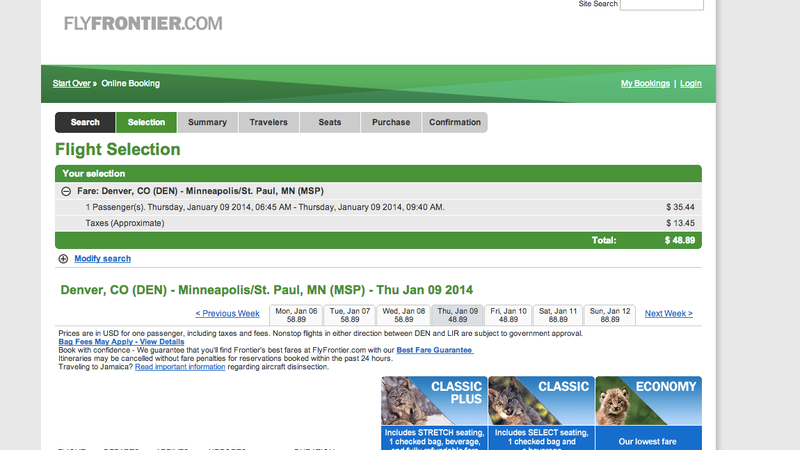Click Online Booking breadcrumb text

[131, 83]
